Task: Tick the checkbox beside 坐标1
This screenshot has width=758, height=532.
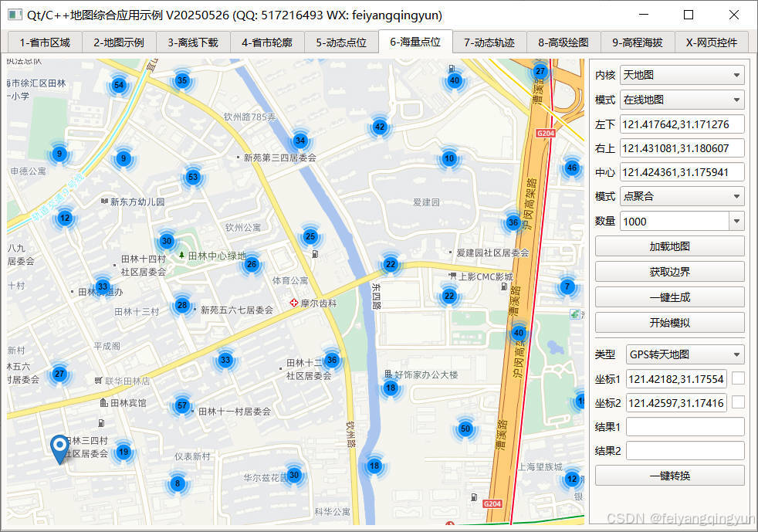Action: point(738,378)
